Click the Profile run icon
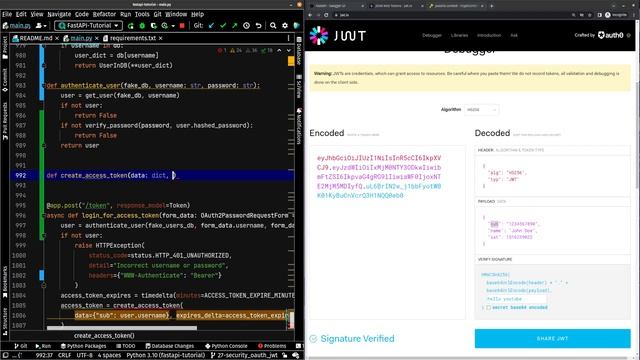 tap(164, 26)
